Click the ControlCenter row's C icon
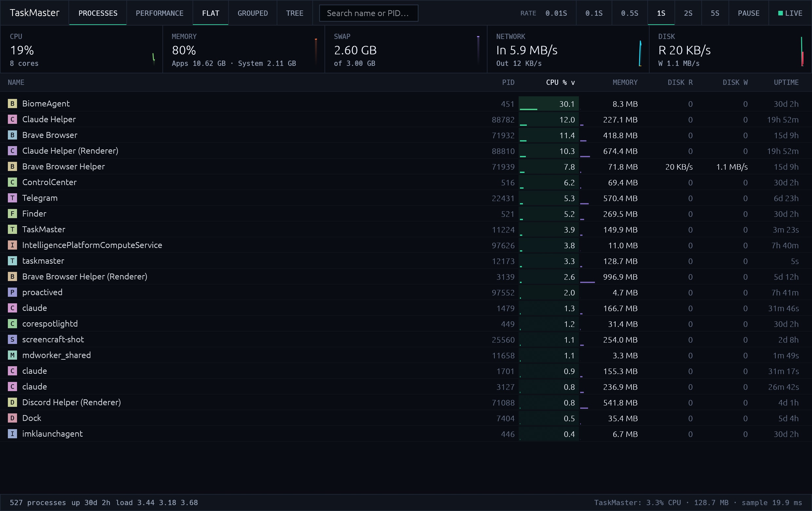The height and width of the screenshot is (511, 812). coord(12,182)
